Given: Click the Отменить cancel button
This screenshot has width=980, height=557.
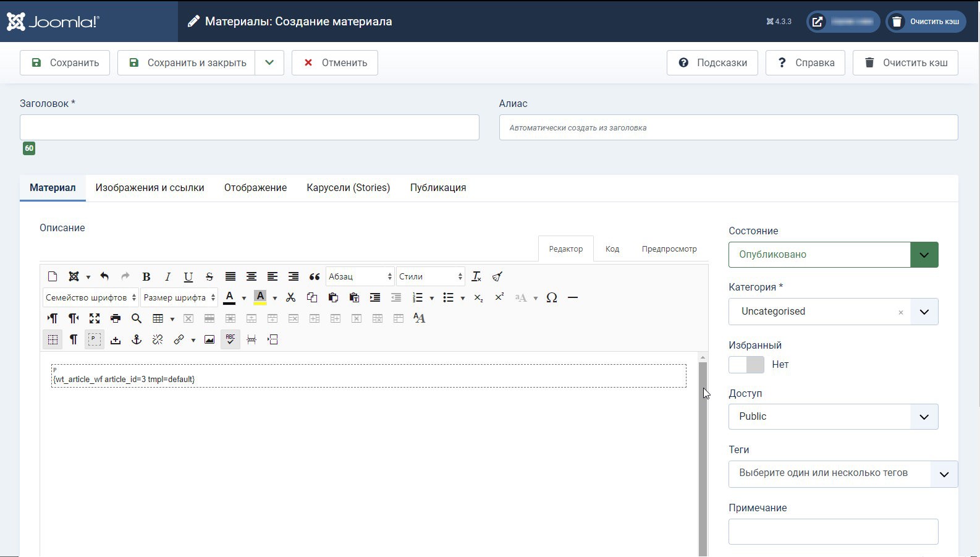Looking at the screenshot, I should (334, 63).
